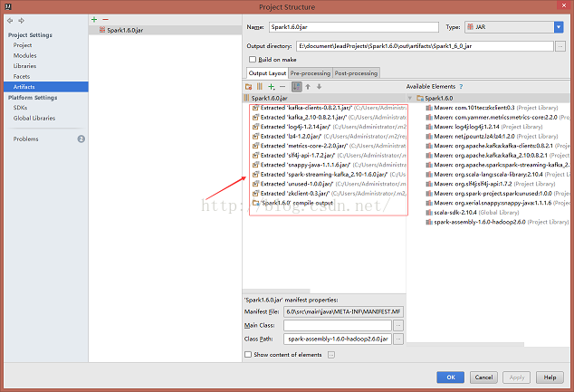Open the Type JAR dropdown
The width and height of the screenshot is (574, 392).
[559, 27]
